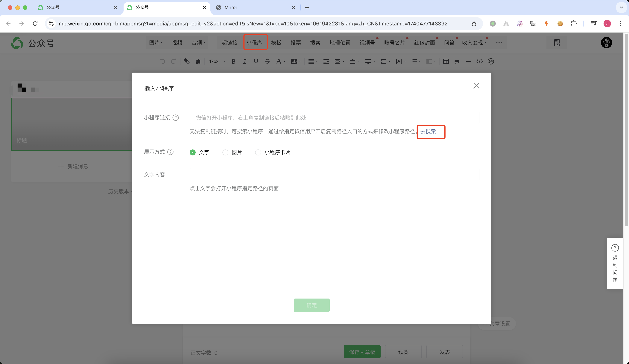Click the increase indent icon
Viewport: 629px width, 364px height.
tap(326, 61)
